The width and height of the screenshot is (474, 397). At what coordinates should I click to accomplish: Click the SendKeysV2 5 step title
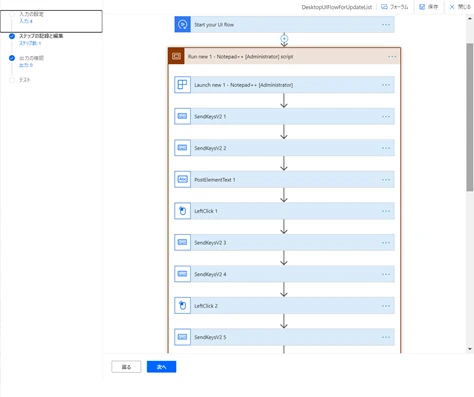pyautogui.click(x=210, y=337)
